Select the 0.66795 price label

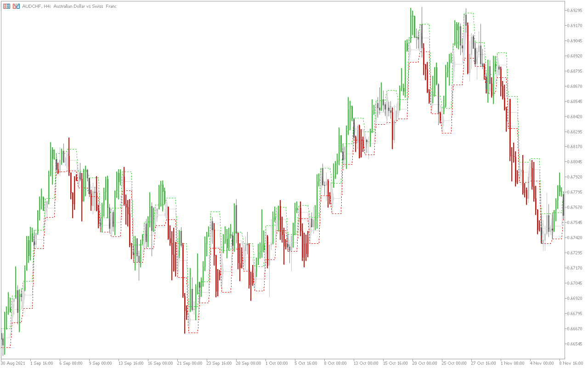coord(576,313)
